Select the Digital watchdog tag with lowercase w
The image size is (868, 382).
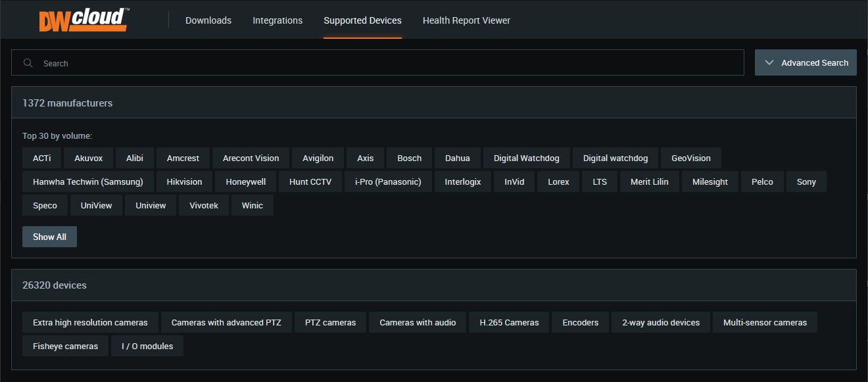pos(615,158)
